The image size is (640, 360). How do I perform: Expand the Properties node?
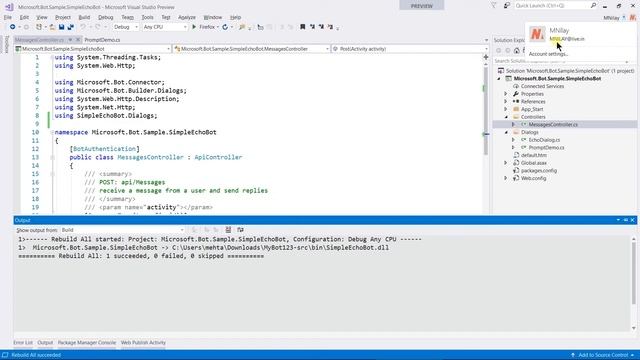(x=506, y=94)
